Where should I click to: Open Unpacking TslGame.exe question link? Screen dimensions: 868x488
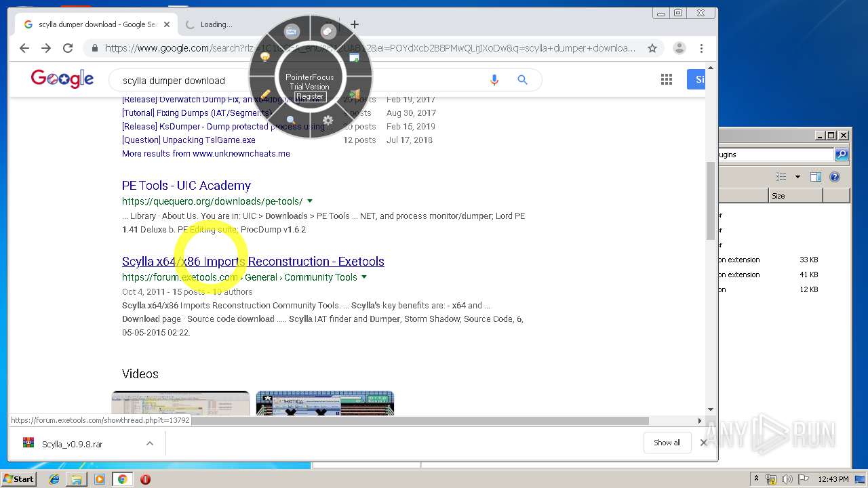pos(189,140)
